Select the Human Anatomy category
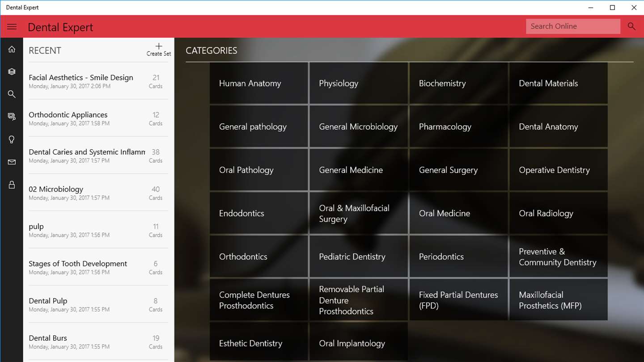Screen dimensions: 644x362 258,83
